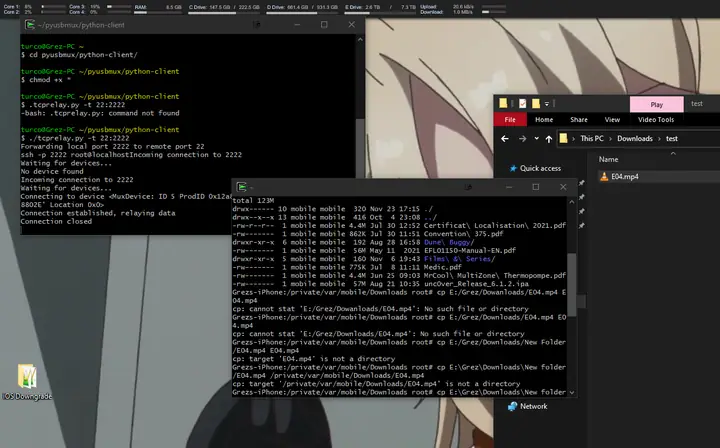Select the E04.mp4 file
This screenshot has height=448, width=720.
[x=624, y=177]
